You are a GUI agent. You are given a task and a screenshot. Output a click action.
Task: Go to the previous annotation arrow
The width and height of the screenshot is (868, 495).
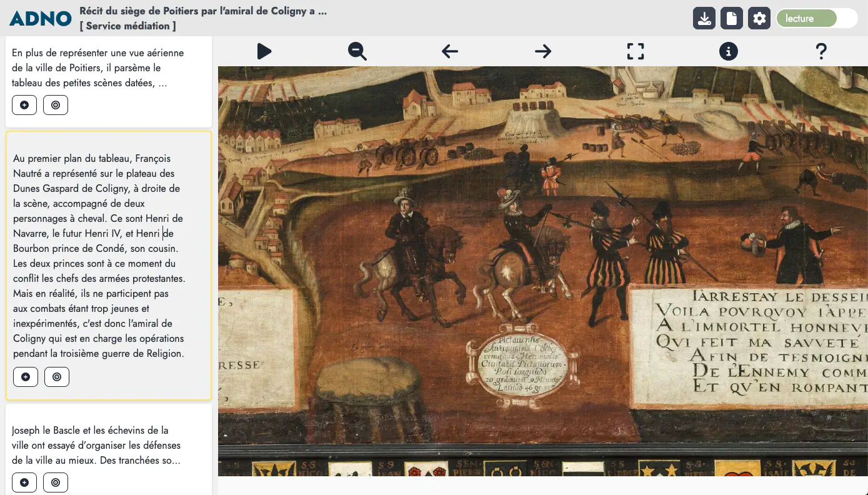tap(450, 51)
